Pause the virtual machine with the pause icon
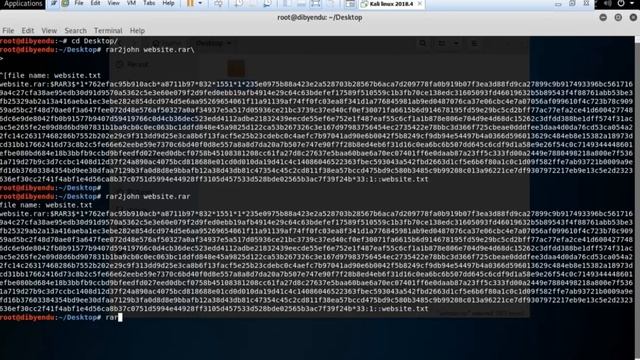 190,4
